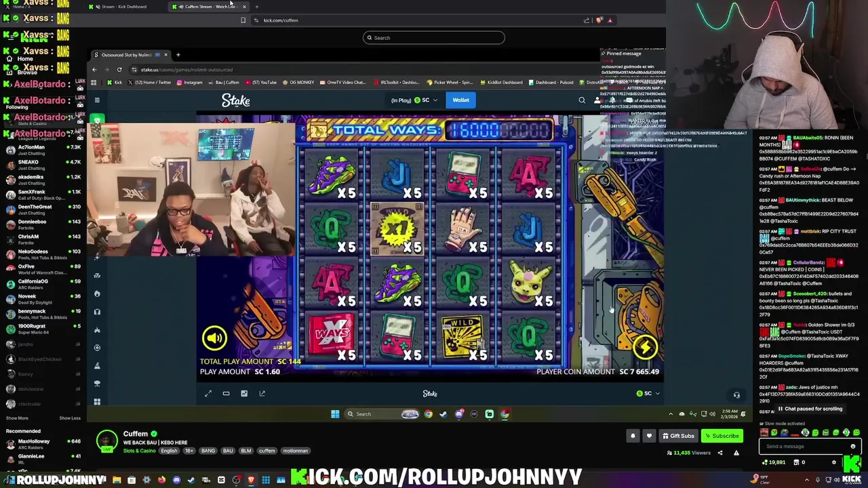Open chat settings gear icon
Viewport: 868px width, 488px height.
point(834,463)
